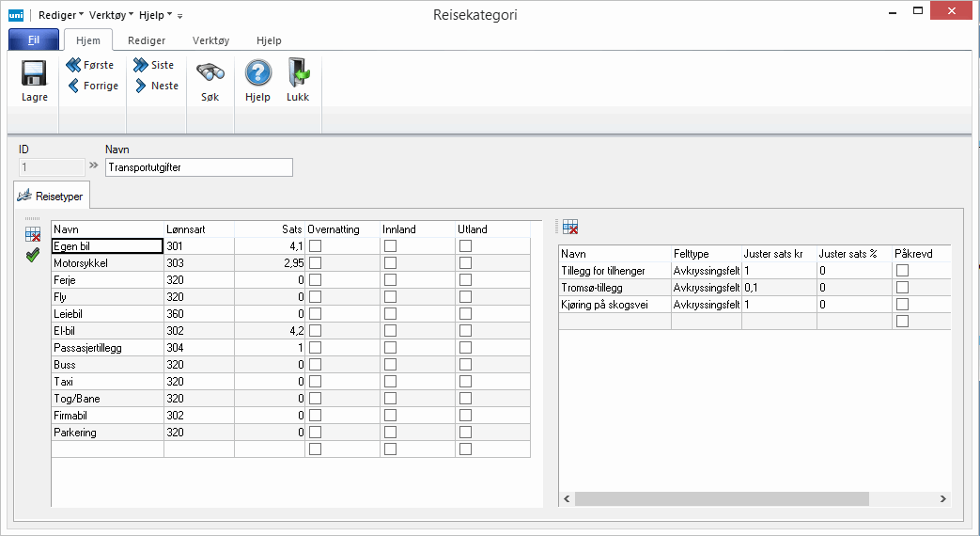Open the Hjelp dropdown in title bar
Screen dimensions: 980x536
pos(155,15)
